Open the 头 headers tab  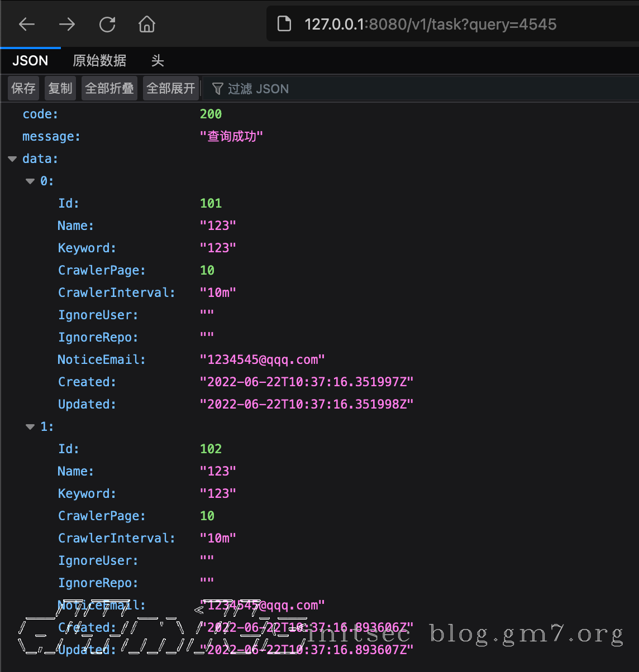[x=158, y=60]
